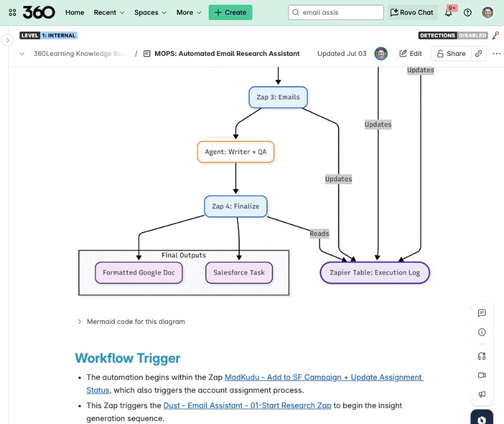Go to Home
Viewport: 504px width, 424px height.
pos(75,12)
